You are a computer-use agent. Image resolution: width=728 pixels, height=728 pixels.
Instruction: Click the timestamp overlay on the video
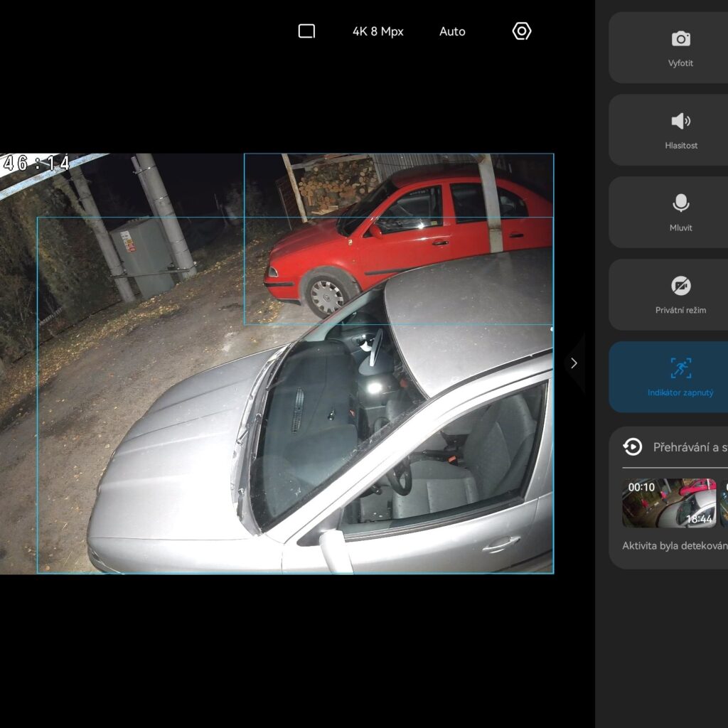coord(37,164)
